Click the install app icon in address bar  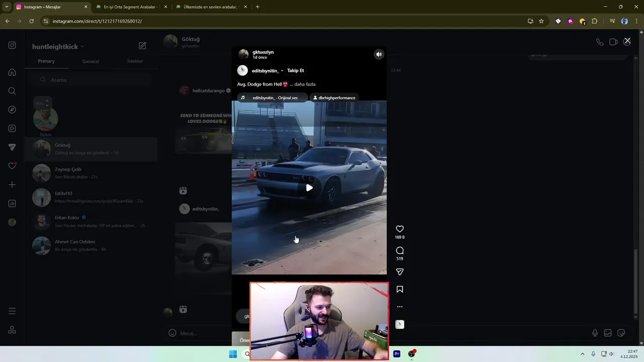coord(530,21)
